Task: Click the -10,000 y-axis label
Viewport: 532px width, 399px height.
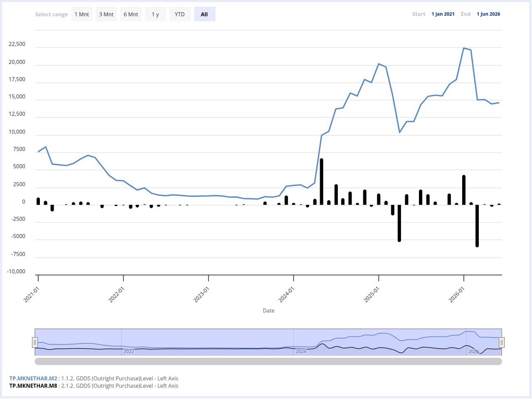Action: tap(16, 272)
